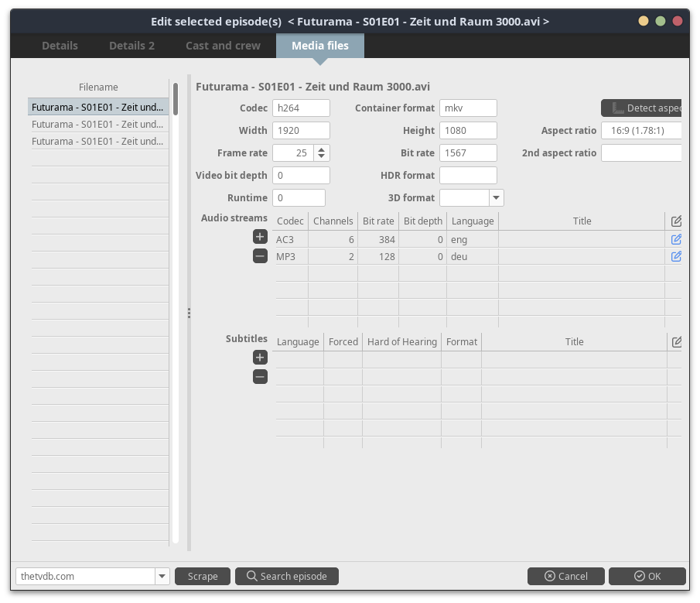The image size is (700, 603).
Task: Switch to the Details 2 tab
Action: pyautogui.click(x=131, y=46)
